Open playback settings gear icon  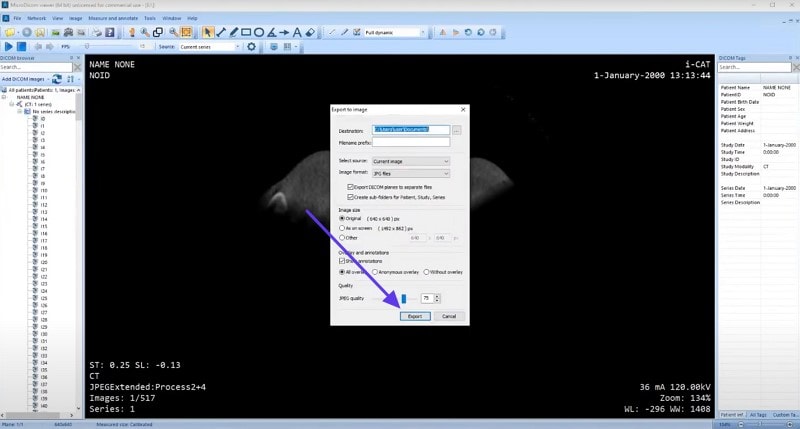tap(252, 46)
